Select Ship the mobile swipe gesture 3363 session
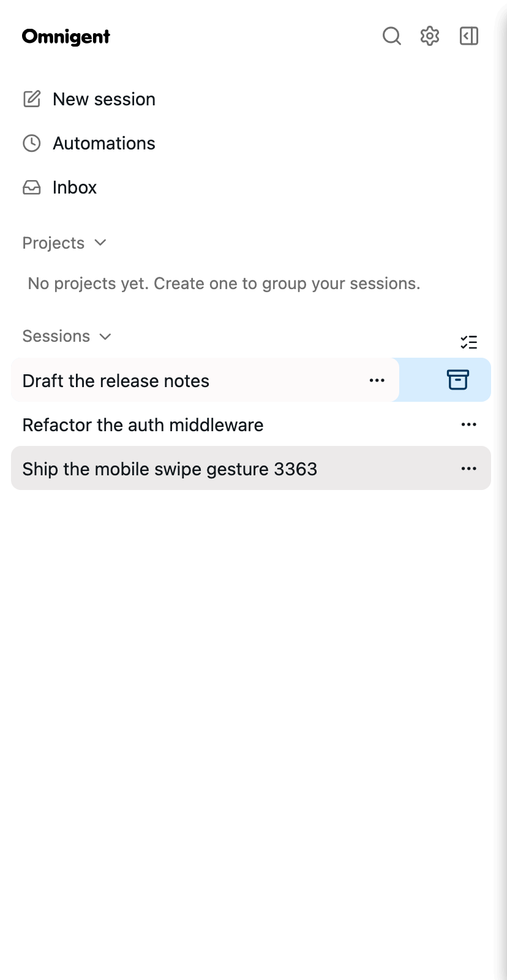507x980 pixels. (251, 469)
